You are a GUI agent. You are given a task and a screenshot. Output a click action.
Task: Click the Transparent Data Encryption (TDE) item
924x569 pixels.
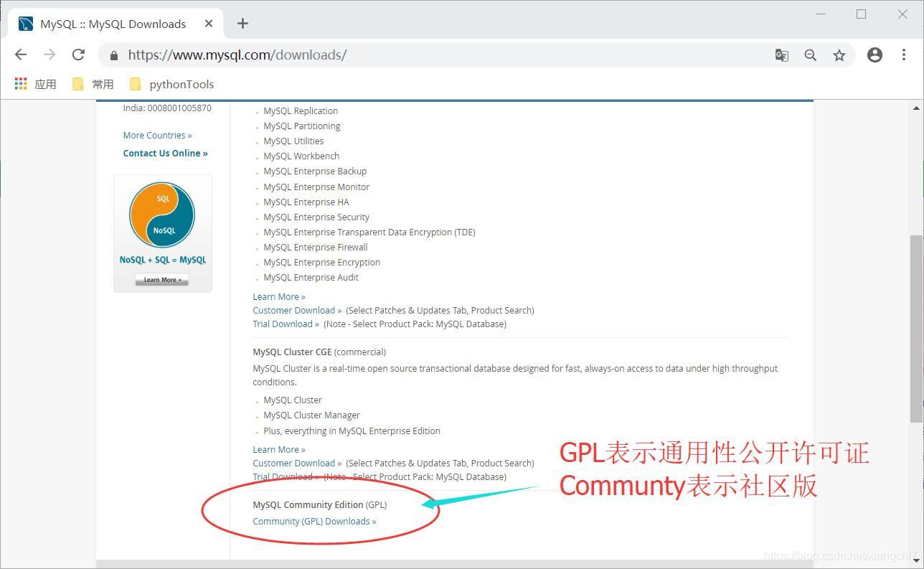pyautogui.click(x=369, y=232)
